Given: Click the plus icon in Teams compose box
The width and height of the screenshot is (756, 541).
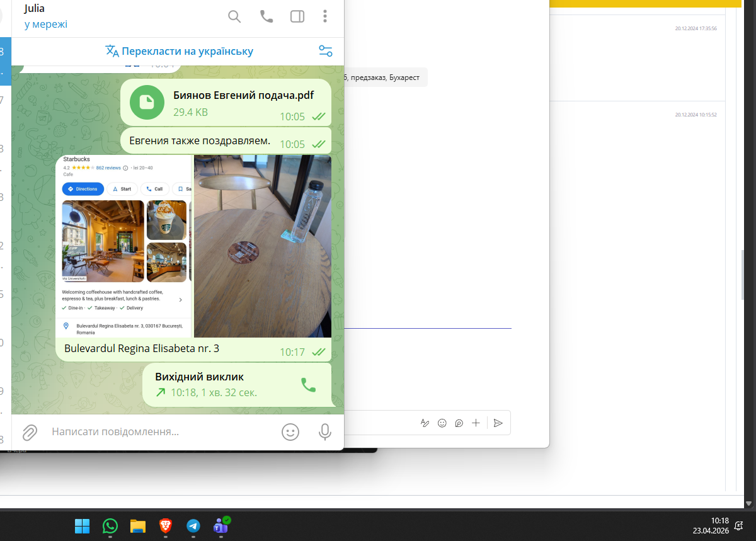Looking at the screenshot, I should tap(476, 423).
